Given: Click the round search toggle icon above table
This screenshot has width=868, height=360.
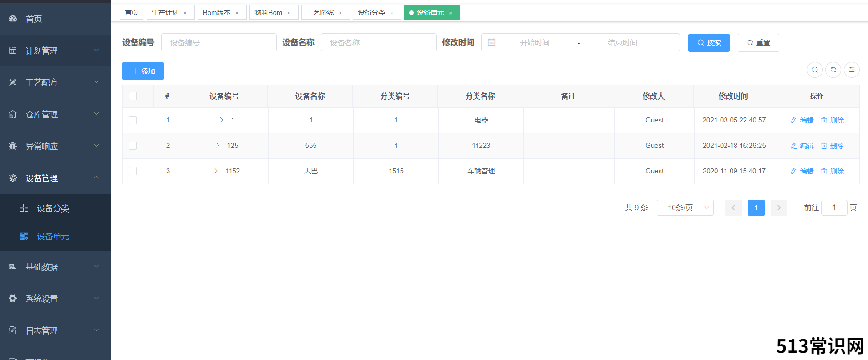Looking at the screenshot, I should [x=815, y=70].
